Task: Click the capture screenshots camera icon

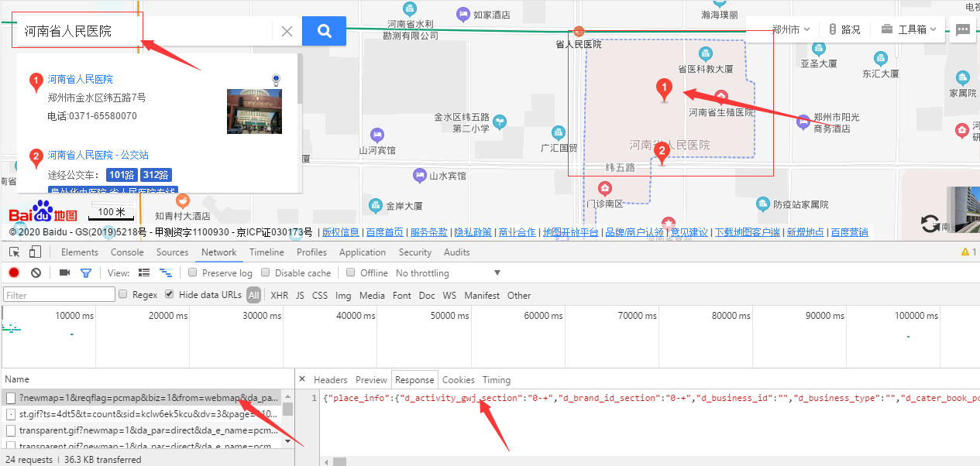Action: (x=65, y=272)
